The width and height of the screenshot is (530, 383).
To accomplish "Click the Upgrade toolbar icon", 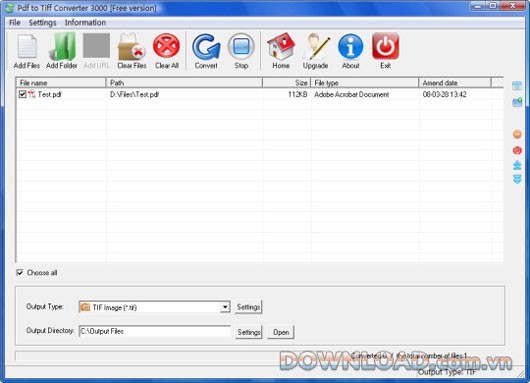I will pyautogui.click(x=315, y=46).
